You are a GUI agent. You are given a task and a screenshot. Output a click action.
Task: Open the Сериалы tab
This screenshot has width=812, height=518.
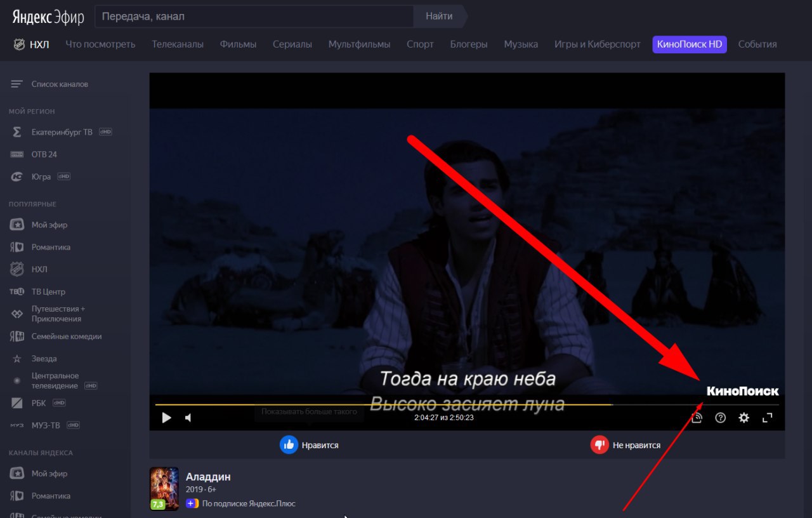coord(292,44)
